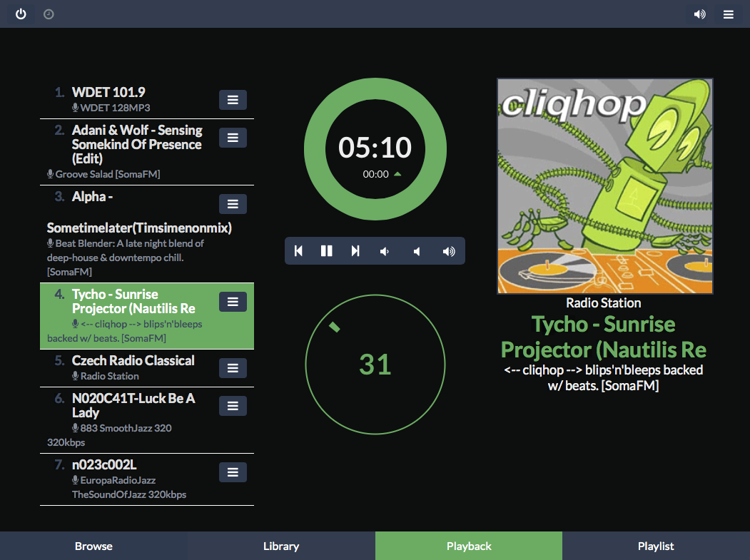Open menu for N020C41T-Luck Be A Lady
This screenshot has width=750, height=560.
(x=233, y=406)
